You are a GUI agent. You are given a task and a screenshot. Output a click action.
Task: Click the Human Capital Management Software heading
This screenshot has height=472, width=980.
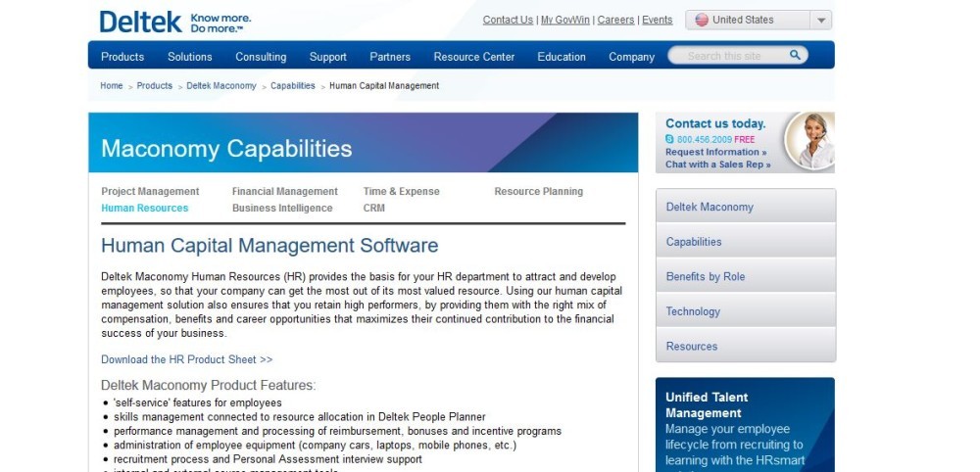pyautogui.click(x=269, y=246)
